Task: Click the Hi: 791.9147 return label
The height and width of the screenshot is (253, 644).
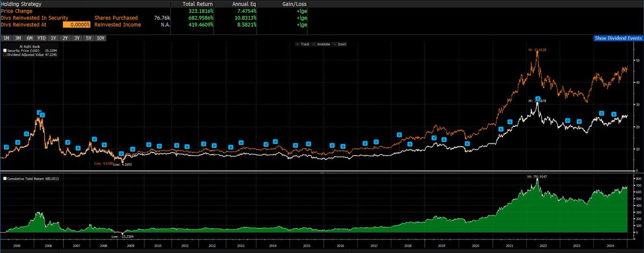Action: click(x=536, y=176)
